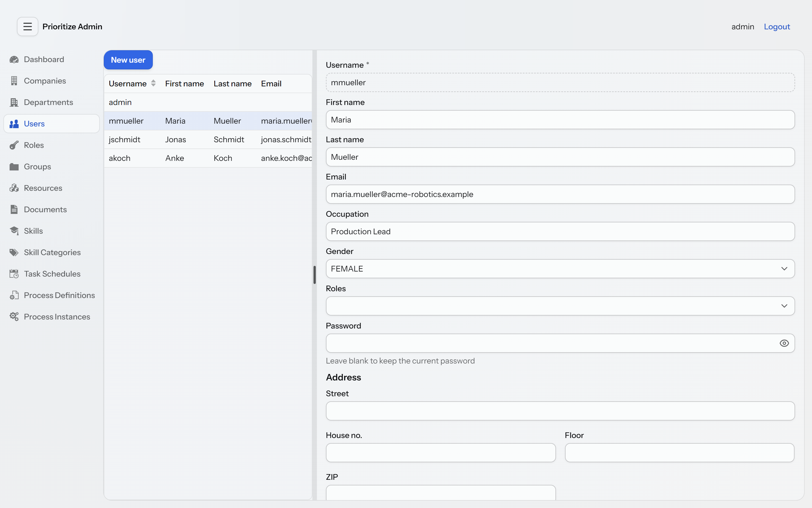Click the First name column header
812x508 pixels.
click(185, 84)
